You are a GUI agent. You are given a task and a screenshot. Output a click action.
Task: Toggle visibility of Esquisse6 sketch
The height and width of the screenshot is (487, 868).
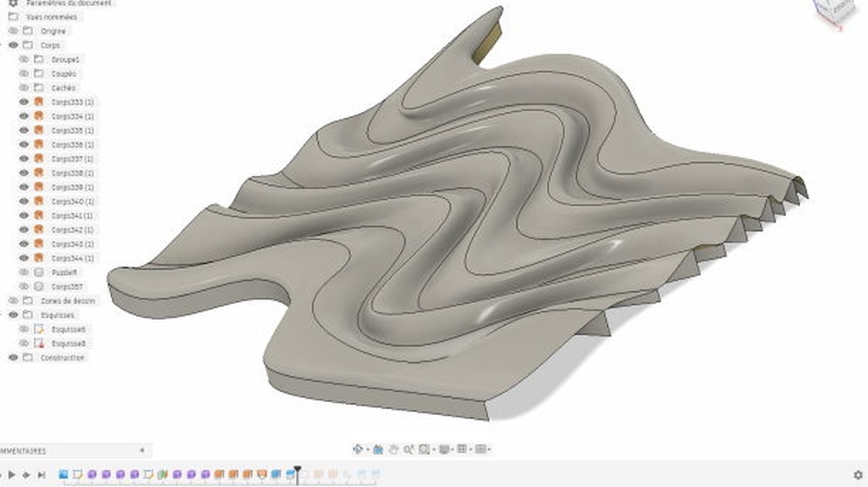pos(24,329)
